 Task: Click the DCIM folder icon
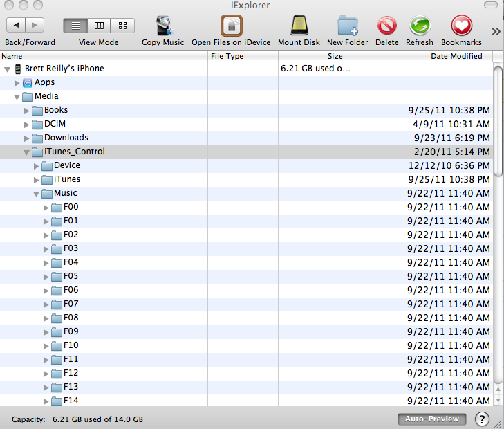(x=37, y=125)
